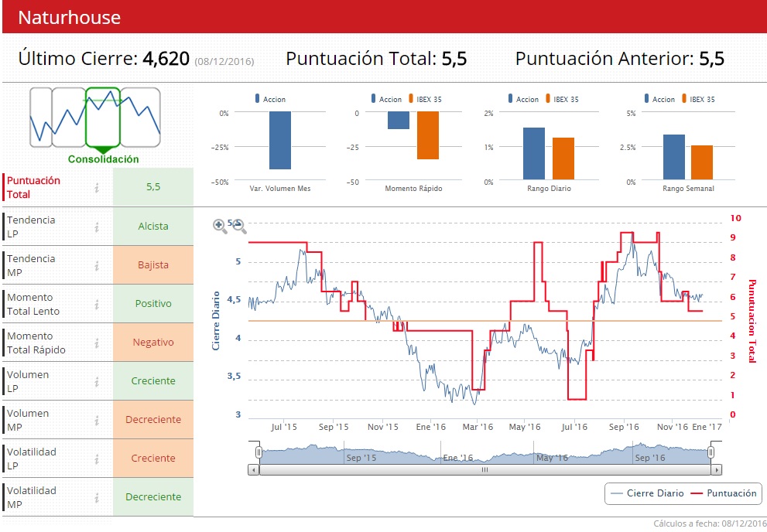Toggle IBEX 35 legend in Momento Rápido chart
This screenshot has width=767, height=532.
click(425, 99)
